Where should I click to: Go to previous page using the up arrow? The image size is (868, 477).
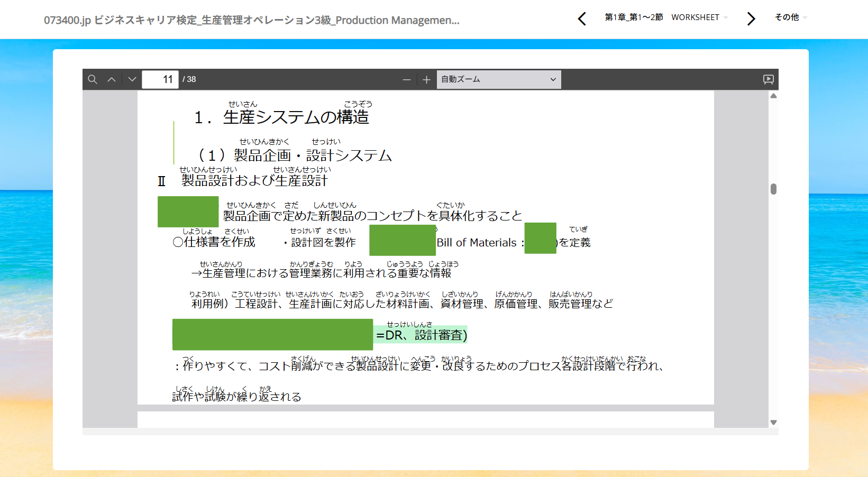coord(112,79)
